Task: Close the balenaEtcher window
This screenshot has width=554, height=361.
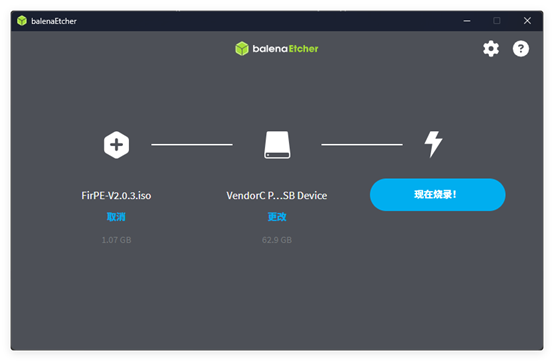Action: pyautogui.click(x=527, y=21)
